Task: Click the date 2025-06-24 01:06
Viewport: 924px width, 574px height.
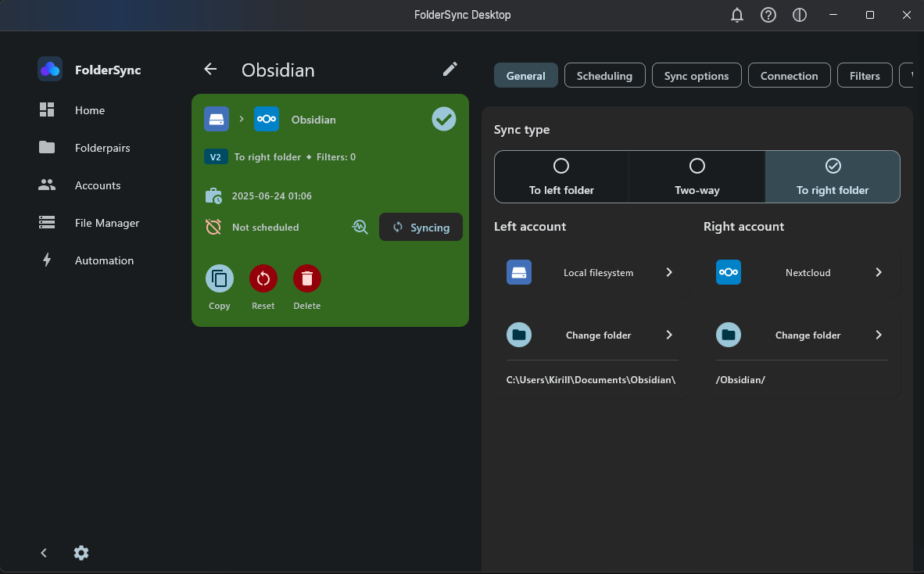Action: [x=272, y=196]
